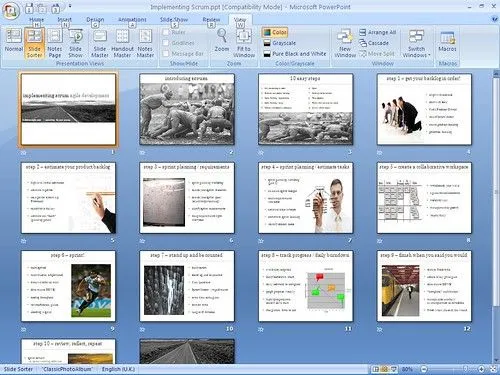
Task: Select slide 11 track progress burndown thumbnail
Action: click(x=306, y=286)
